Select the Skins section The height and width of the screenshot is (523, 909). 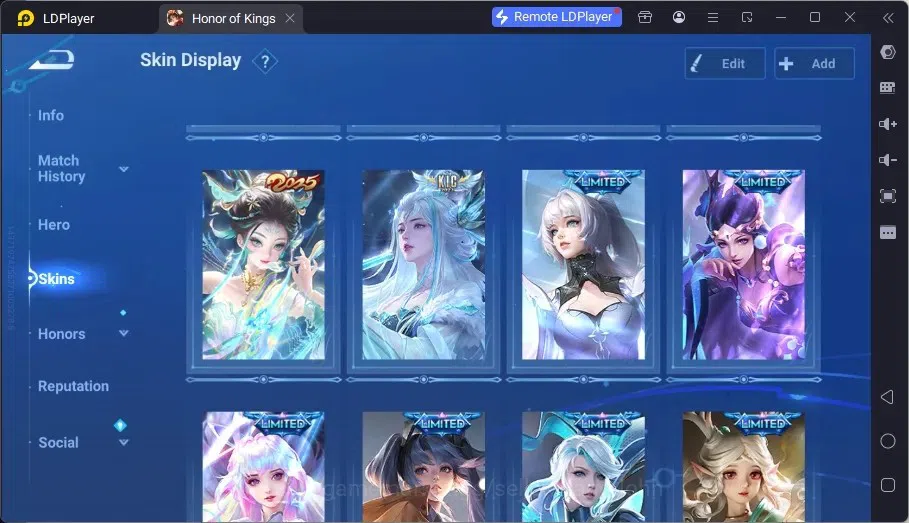point(56,279)
